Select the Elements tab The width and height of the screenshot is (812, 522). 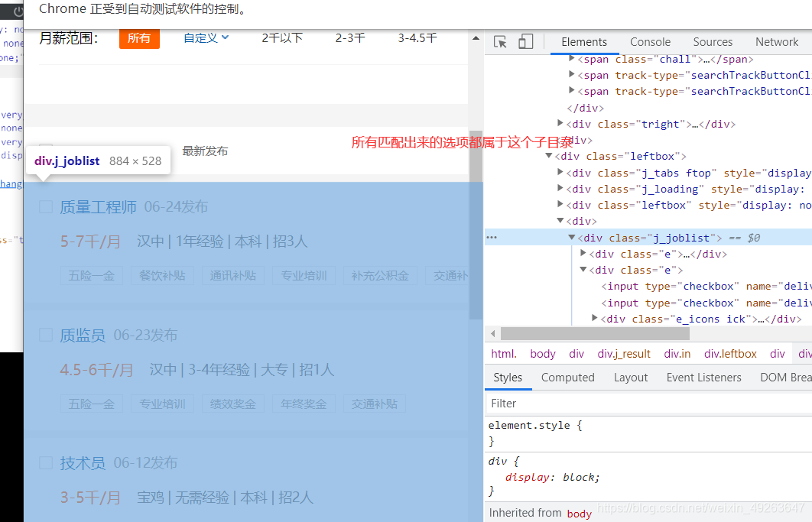pyautogui.click(x=584, y=42)
